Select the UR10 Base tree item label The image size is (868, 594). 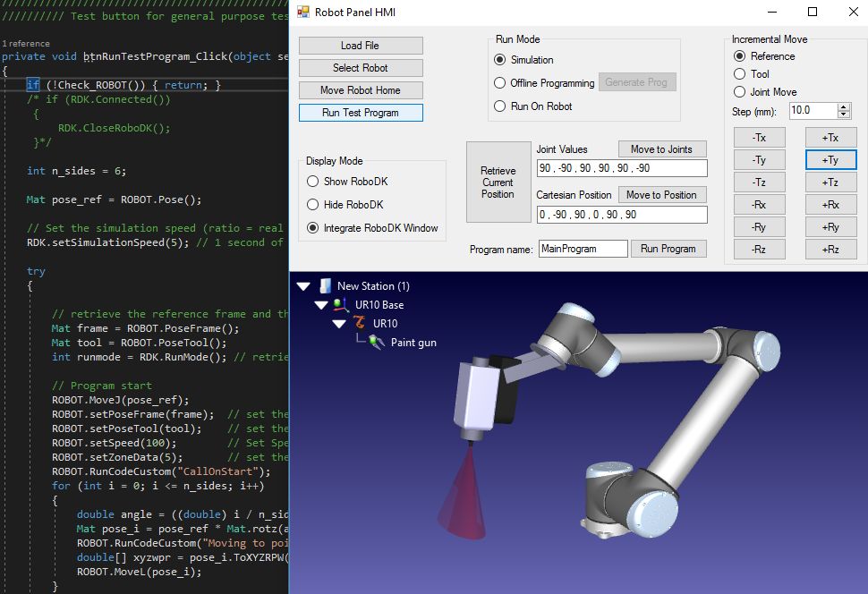(379, 305)
